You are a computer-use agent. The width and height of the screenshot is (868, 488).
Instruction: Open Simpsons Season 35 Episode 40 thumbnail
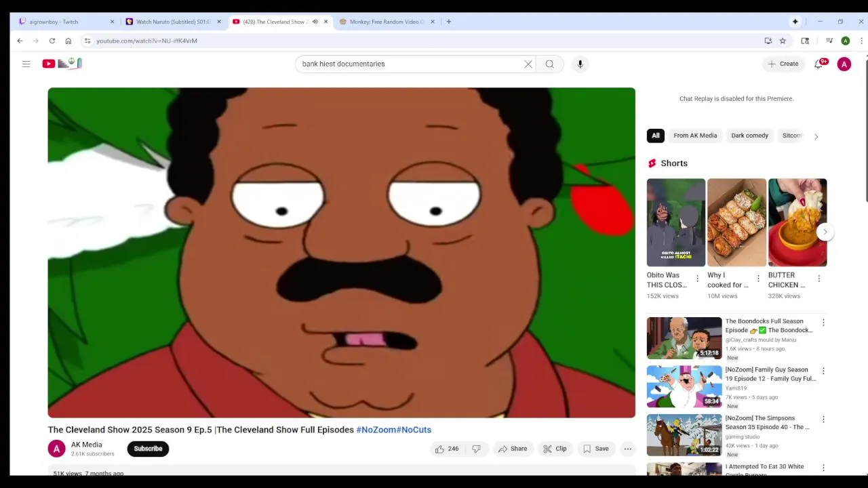pyautogui.click(x=684, y=435)
